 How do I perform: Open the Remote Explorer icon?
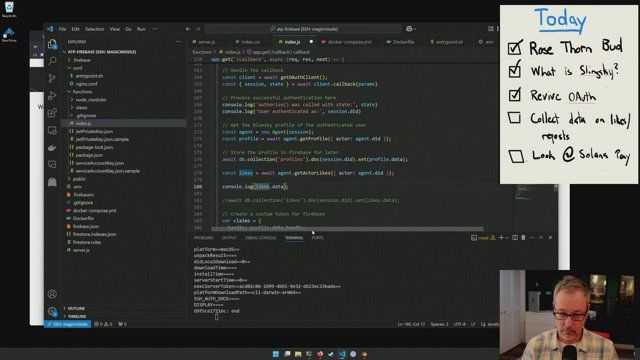[x=52, y=130]
